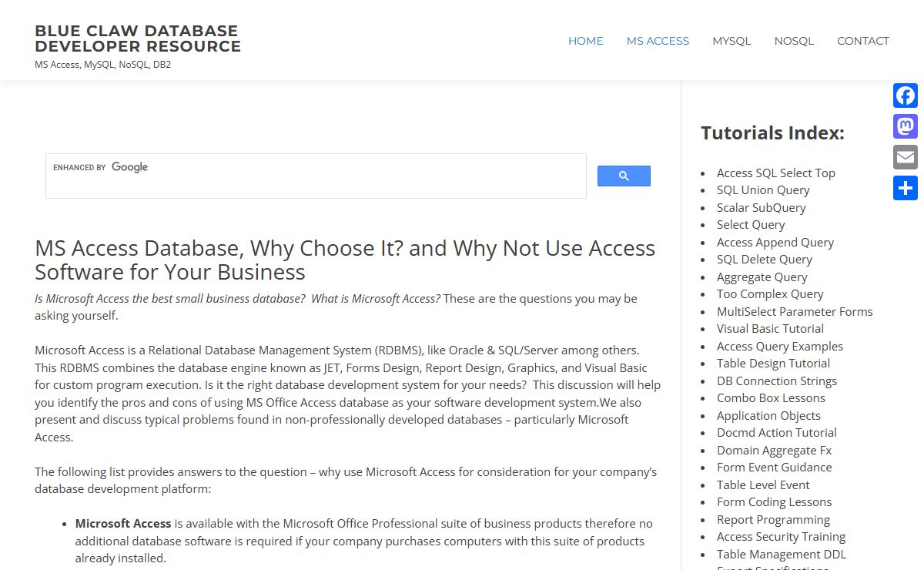Screen dimensions: 924x570
Task: Share page via Email icon
Action: coord(906,157)
